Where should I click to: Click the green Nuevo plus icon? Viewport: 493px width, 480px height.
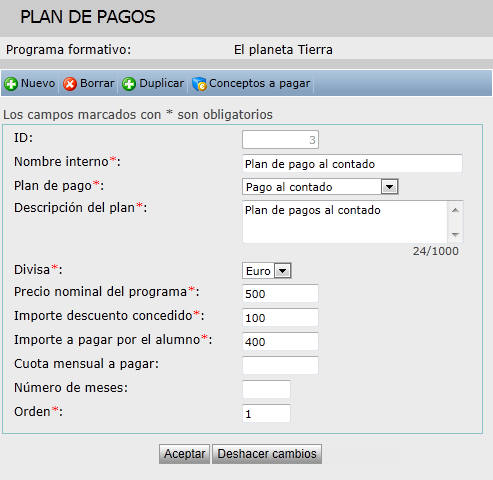(x=11, y=84)
